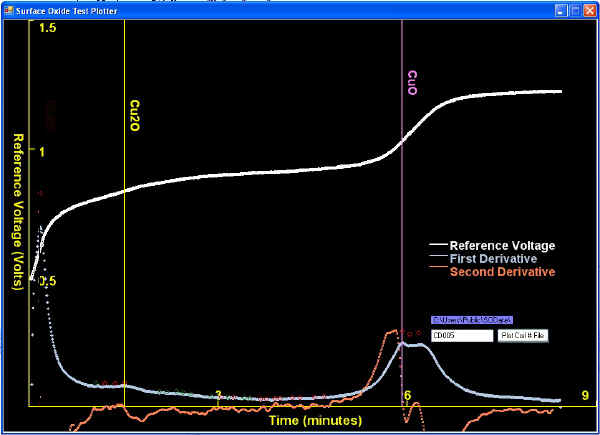
Task: Click the Time (minutes) axis title
Action: coord(314,421)
